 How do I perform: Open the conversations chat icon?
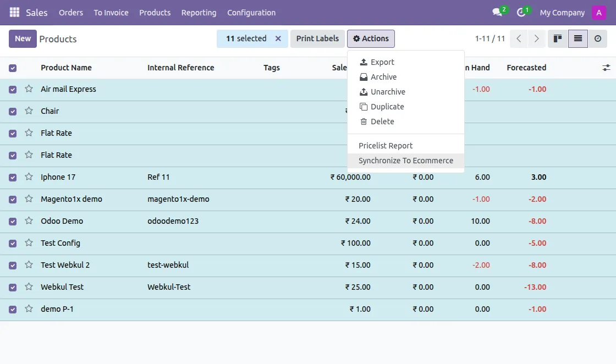click(x=497, y=13)
